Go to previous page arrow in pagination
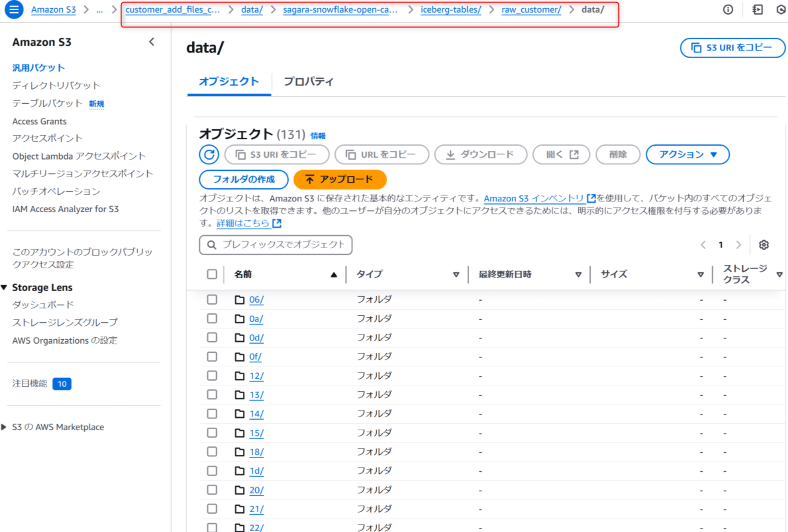This screenshot has height=532, width=788. coord(703,245)
